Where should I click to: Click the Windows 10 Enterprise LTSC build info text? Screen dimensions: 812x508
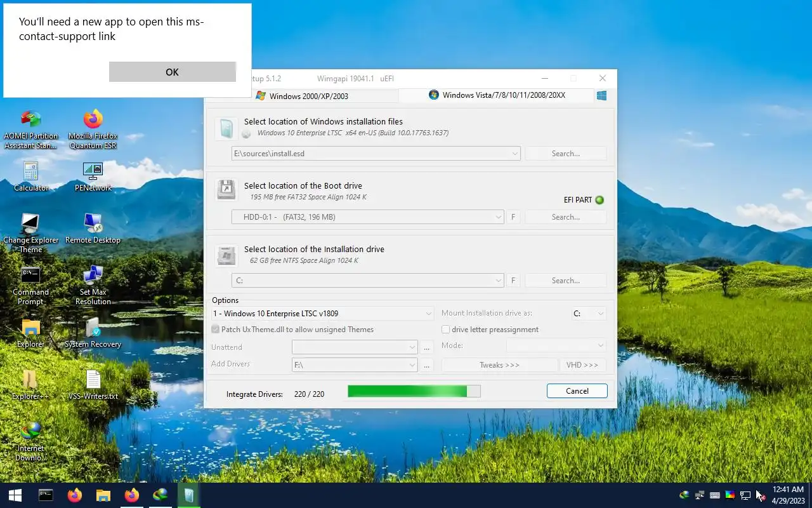[353, 133]
